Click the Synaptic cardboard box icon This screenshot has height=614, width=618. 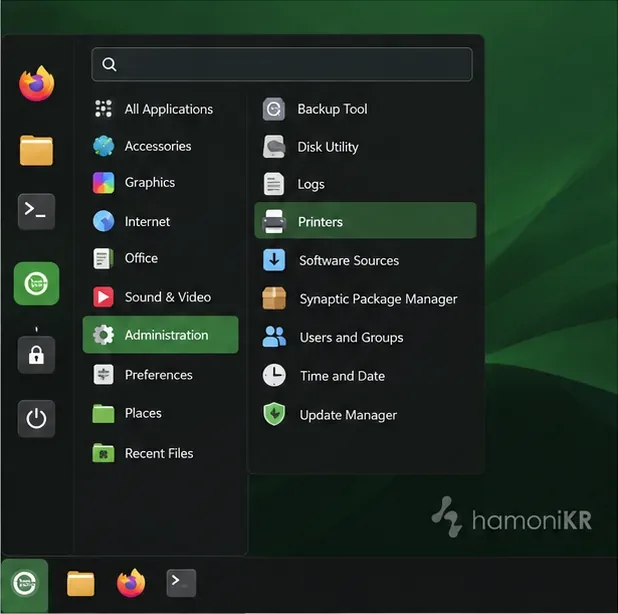pyautogui.click(x=274, y=298)
